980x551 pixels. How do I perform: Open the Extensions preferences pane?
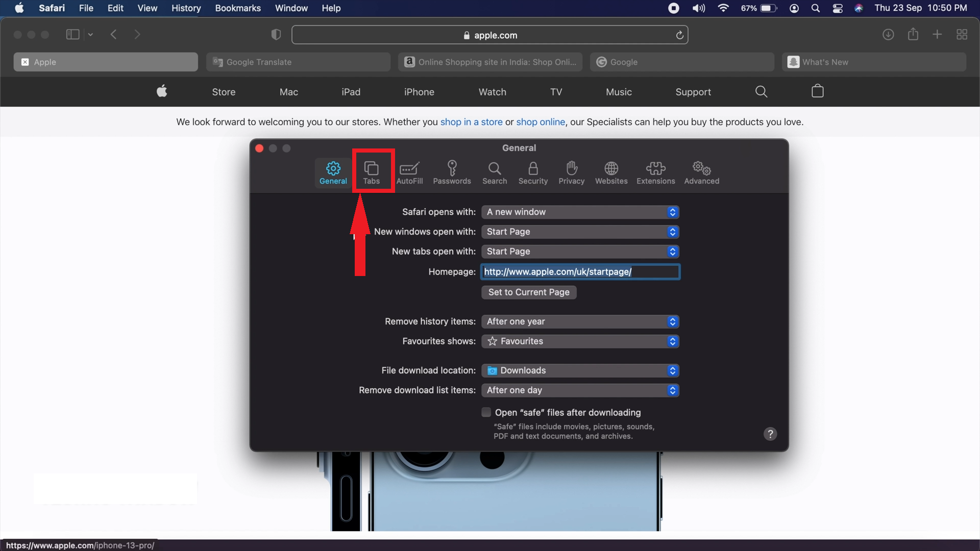tap(655, 172)
